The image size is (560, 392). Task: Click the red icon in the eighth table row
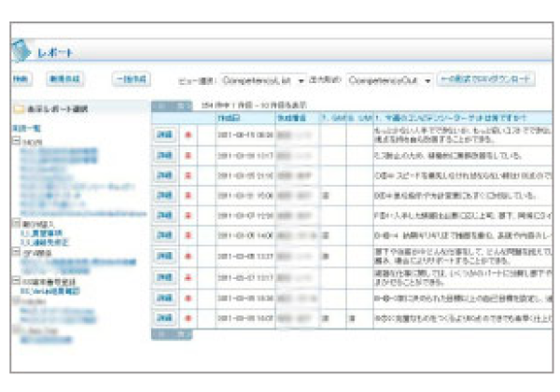[189, 278]
